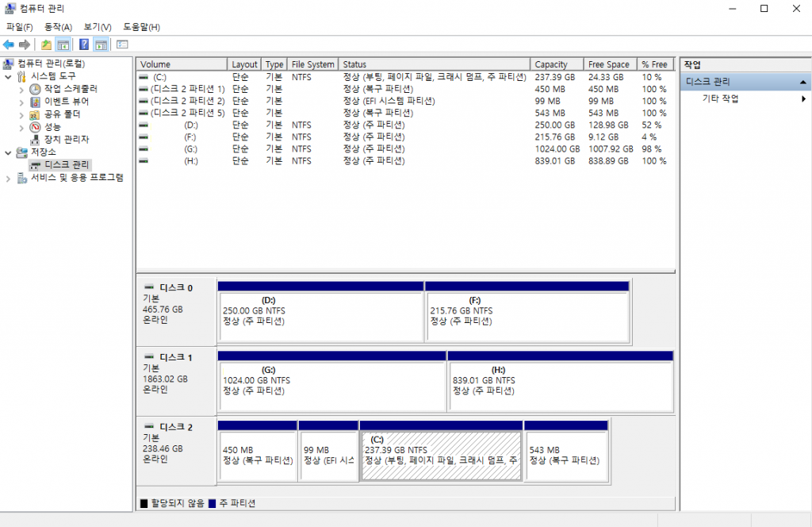Click the 작업 pane header
Screen dimensions: 812x527
tap(745, 65)
